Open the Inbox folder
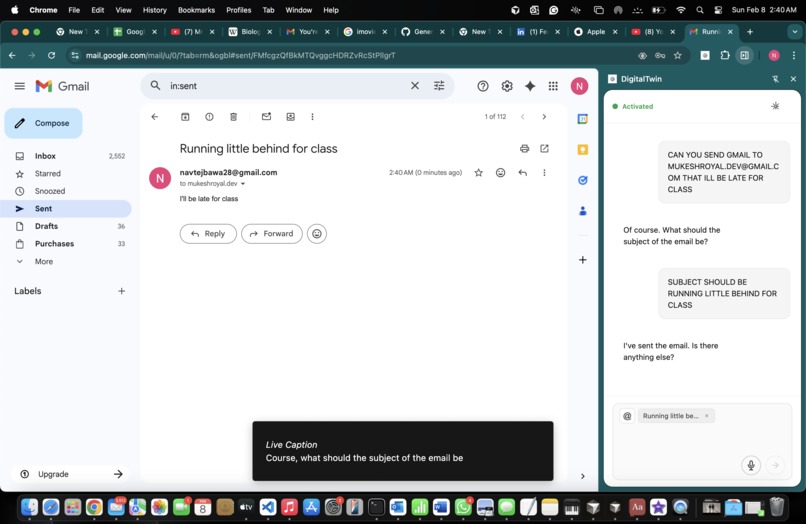The image size is (806, 524). click(67, 156)
